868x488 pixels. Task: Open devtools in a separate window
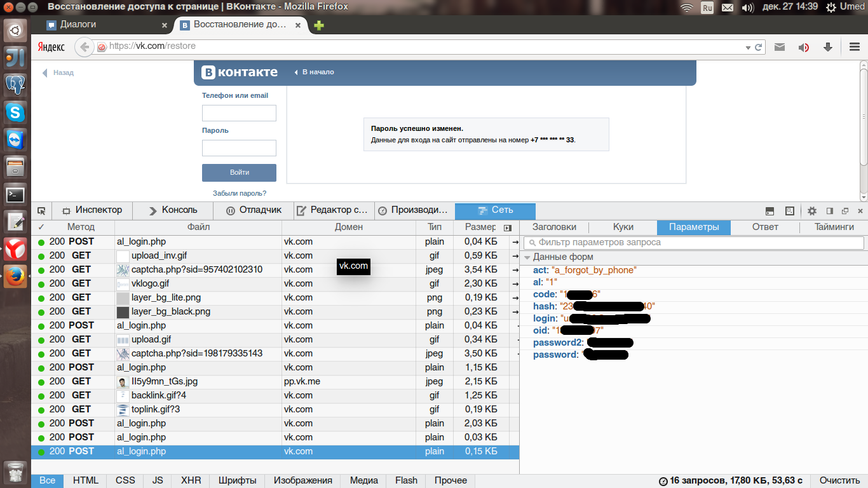pyautogui.click(x=845, y=211)
